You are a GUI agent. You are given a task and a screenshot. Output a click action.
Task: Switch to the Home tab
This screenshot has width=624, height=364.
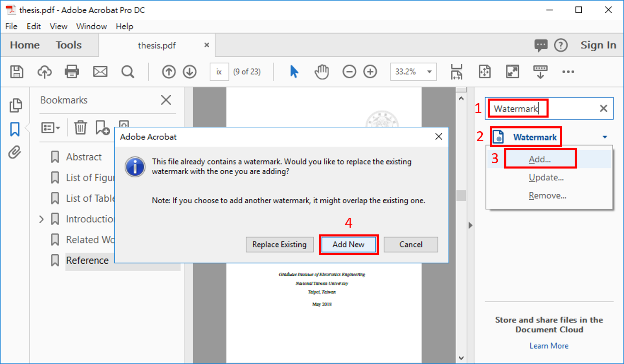coord(25,45)
